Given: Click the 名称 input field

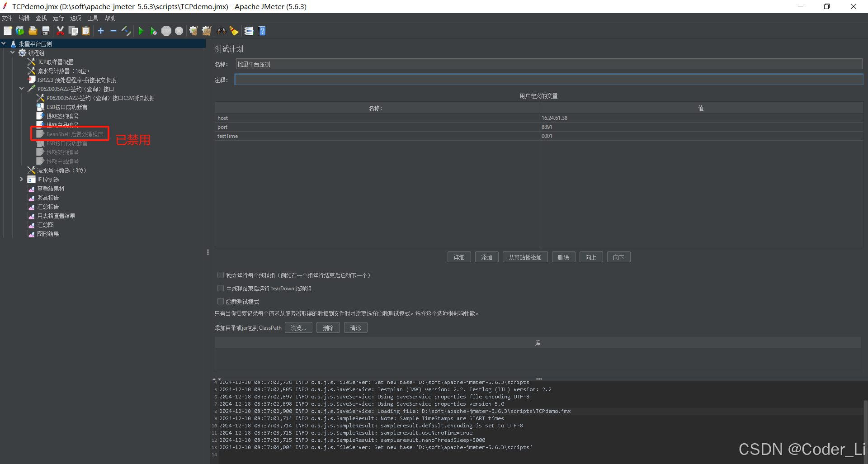Looking at the screenshot, I should 549,64.
